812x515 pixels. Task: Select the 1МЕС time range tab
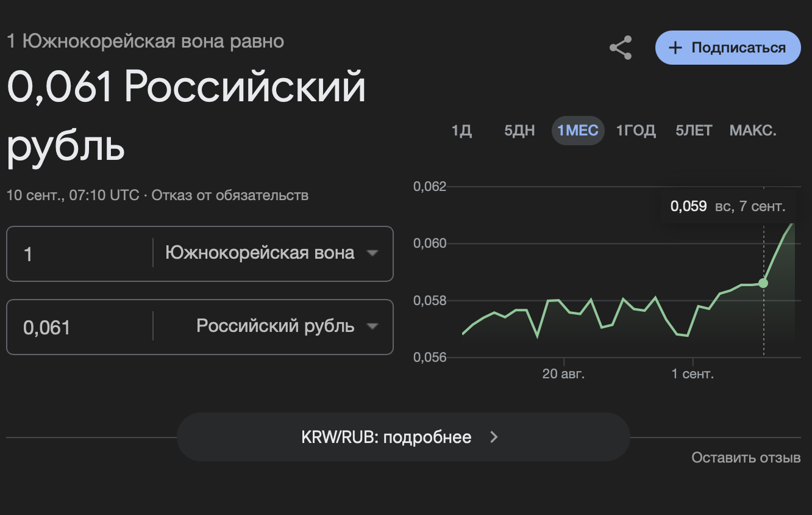click(x=577, y=131)
